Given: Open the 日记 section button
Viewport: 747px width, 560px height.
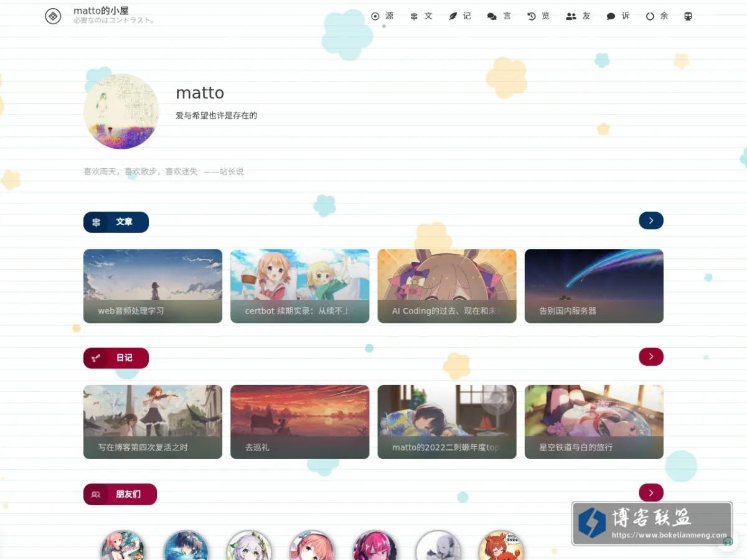Looking at the screenshot, I should click(116, 358).
